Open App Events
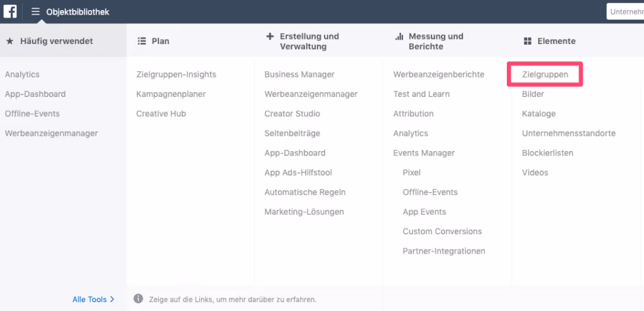This screenshot has height=311, width=644. pos(425,212)
